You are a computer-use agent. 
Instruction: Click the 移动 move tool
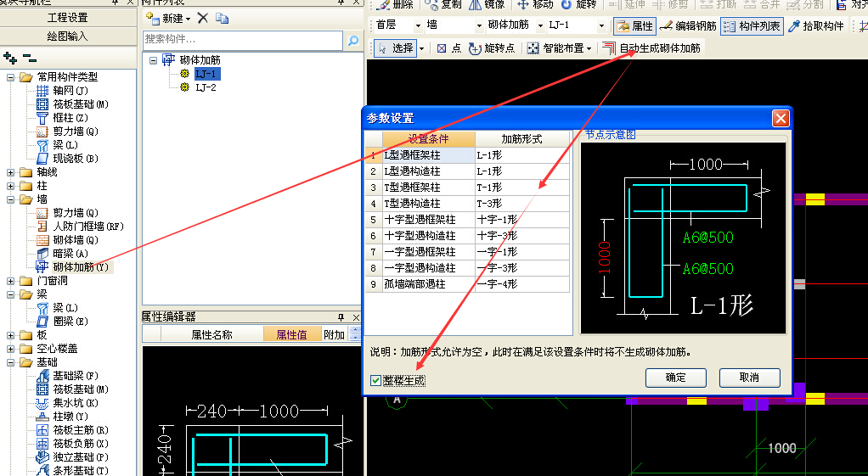click(535, 4)
